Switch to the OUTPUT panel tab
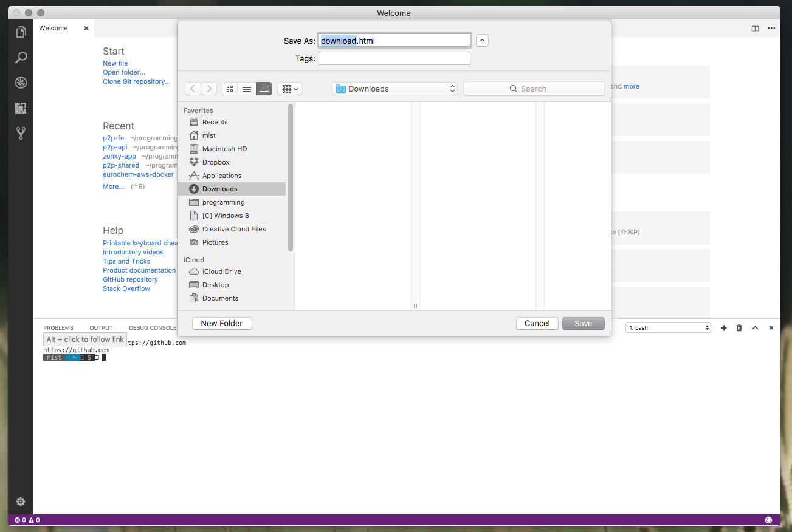The height and width of the screenshot is (532, 792). 101,327
